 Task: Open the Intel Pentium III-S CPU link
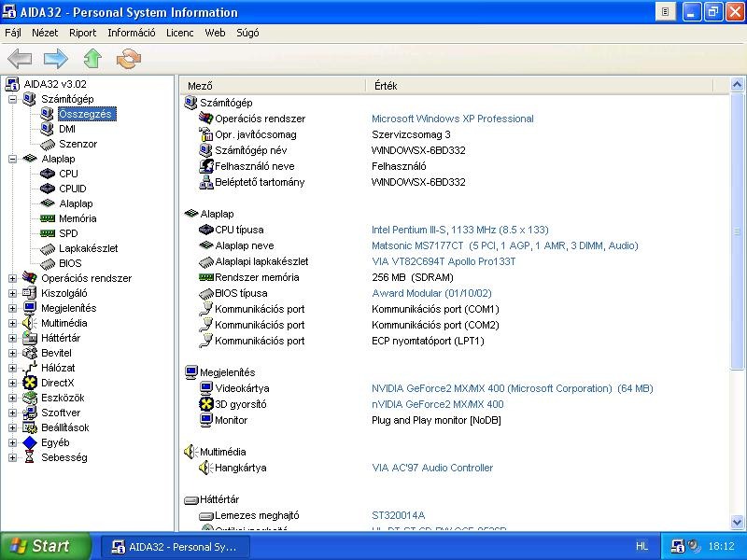[x=460, y=230]
